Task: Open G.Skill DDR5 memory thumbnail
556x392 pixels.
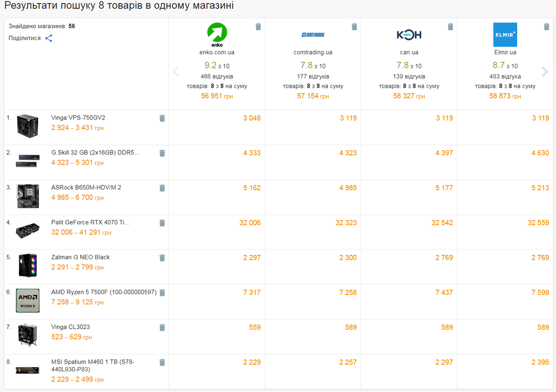Action: (x=27, y=161)
